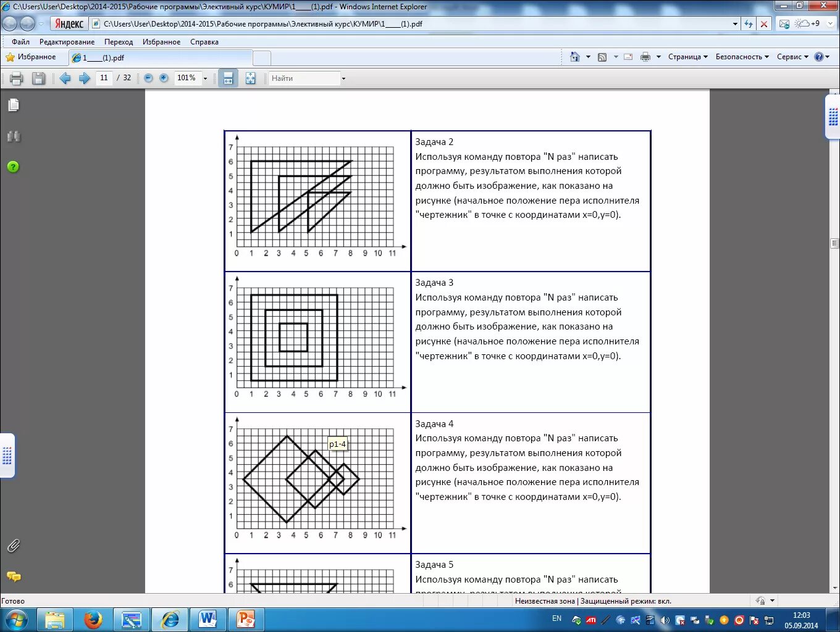Screen dimensions: 840x632
Task: Open the paperclip Attachments panel
Action: coord(14,546)
